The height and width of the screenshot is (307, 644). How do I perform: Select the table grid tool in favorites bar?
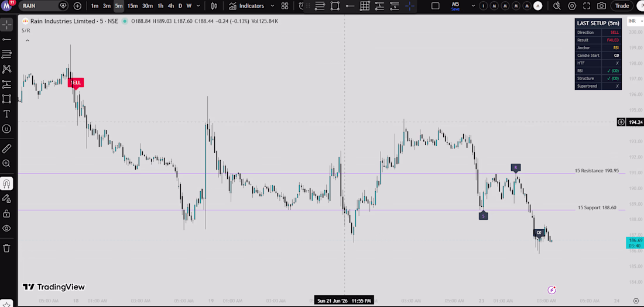[x=365, y=6]
